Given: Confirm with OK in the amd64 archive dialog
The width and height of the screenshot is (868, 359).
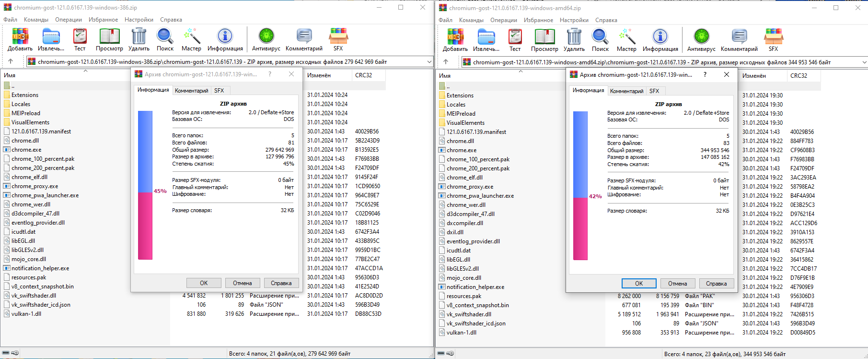Looking at the screenshot, I should click(639, 284).
